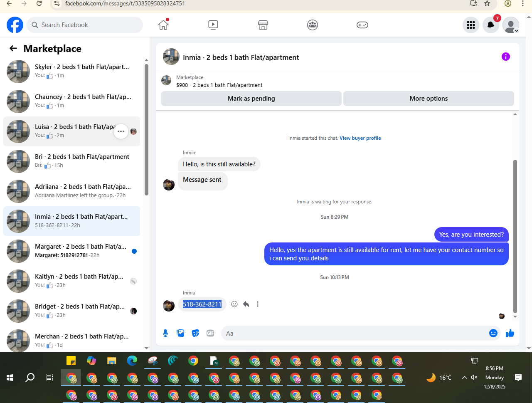Open Margaret's unread conversation
Screen dimensions: 532x403
(71, 251)
